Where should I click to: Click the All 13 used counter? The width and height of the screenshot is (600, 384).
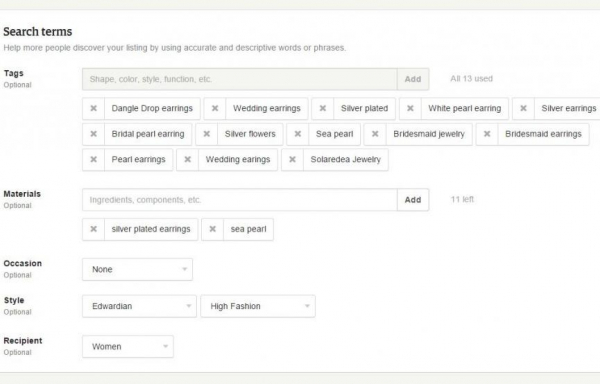[471, 79]
